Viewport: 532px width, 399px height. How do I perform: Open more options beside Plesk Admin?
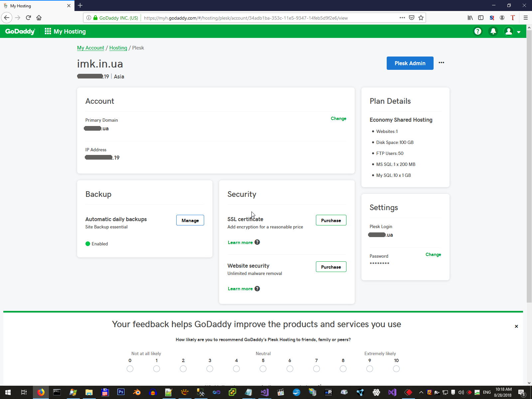click(x=441, y=63)
